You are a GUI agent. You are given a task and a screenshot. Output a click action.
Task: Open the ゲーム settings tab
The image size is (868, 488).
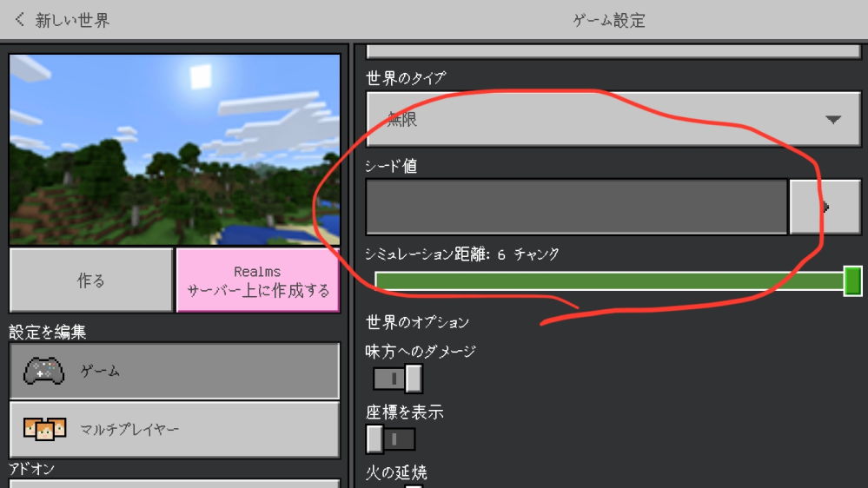[175, 371]
